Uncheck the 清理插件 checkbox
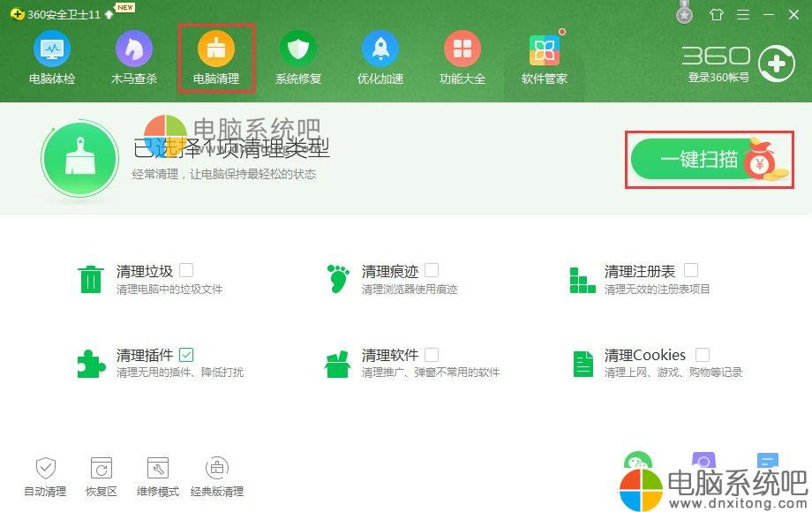Screen dimensions: 812x512 186,355
